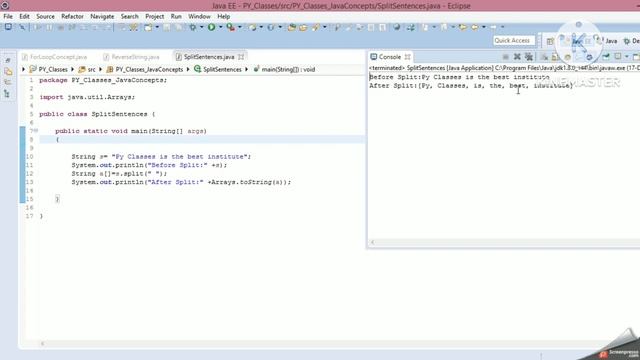Switch to ReverseString.java editor tab
640x360 pixels.
(131, 57)
